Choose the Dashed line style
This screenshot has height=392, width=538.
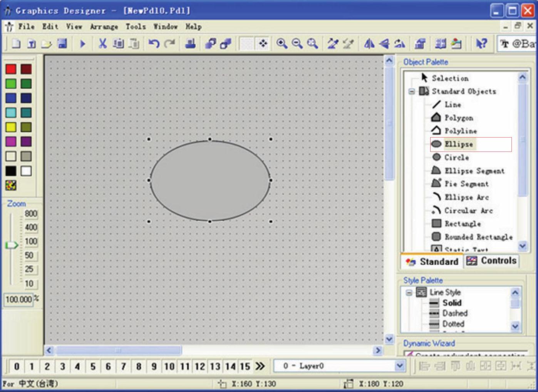454,313
